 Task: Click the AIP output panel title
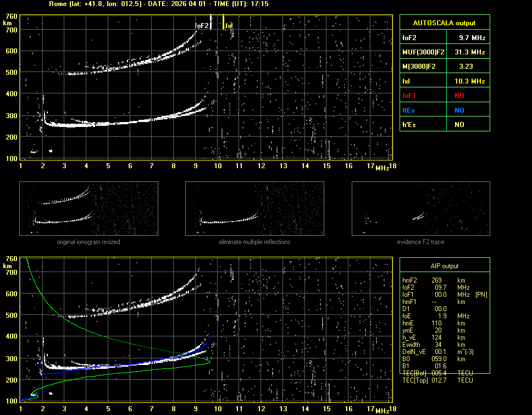[x=444, y=266]
